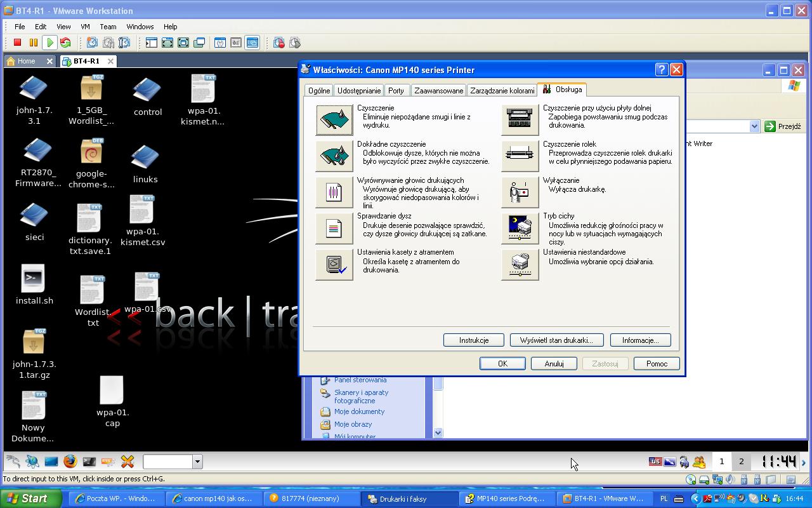The width and height of the screenshot is (812, 508).
Task: Select the john-1.7.3.1.tar.gz archive desktop icon
Action: click(34, 354)
